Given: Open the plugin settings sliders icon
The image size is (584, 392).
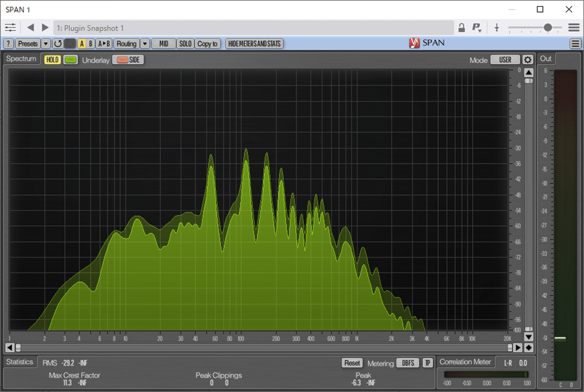Looking at the screenshot, I should 10,28.
